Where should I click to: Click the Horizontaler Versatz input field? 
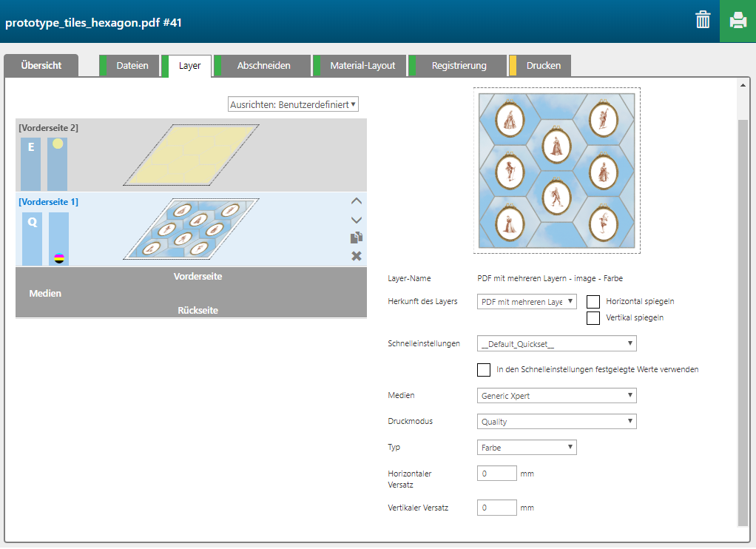click(496, 474)
